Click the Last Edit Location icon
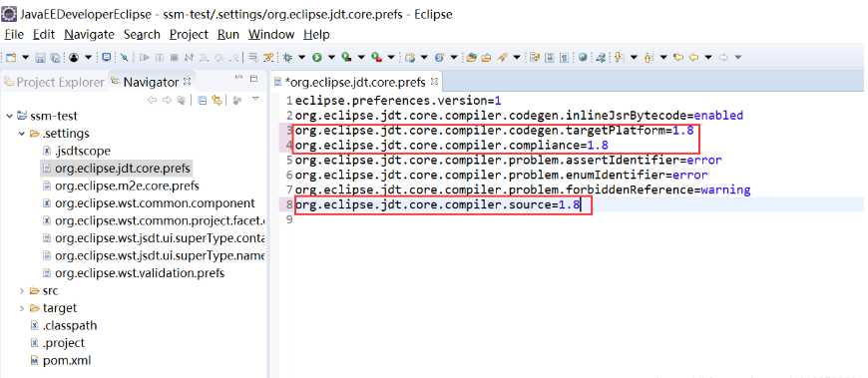This screenshot has height=378, width=868. click(678, 57)
